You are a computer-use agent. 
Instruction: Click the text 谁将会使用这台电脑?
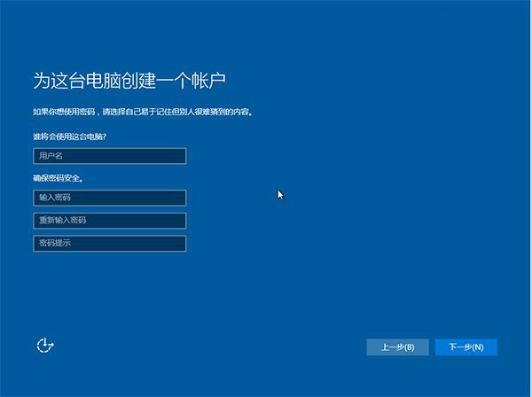(x=69, y=136)
